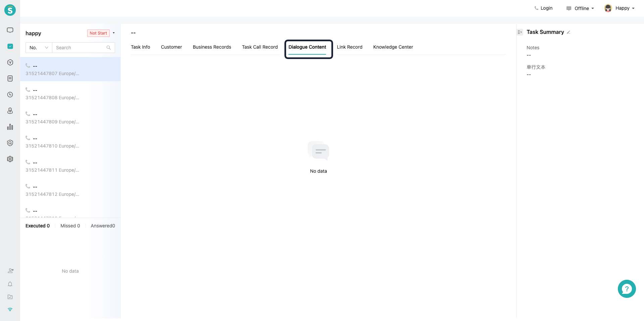Viewport: 644px width, 321px height.
Task: Open the settings gear sidebar icon
Action: click(x=10, y=159)
